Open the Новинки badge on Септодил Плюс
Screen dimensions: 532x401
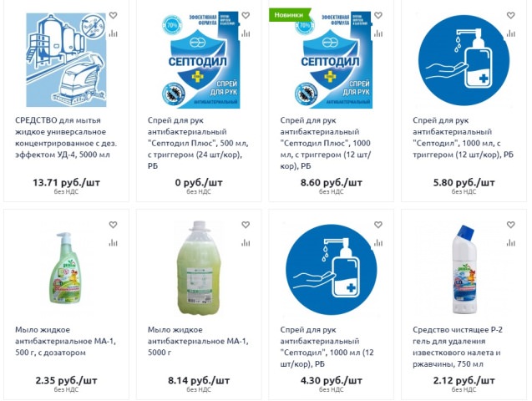tap(290, 15)
